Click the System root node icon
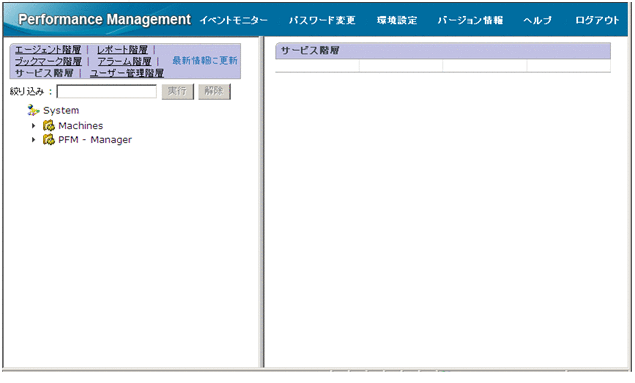The width and height of the screenshot is (635, 383). tap(33, 110)
